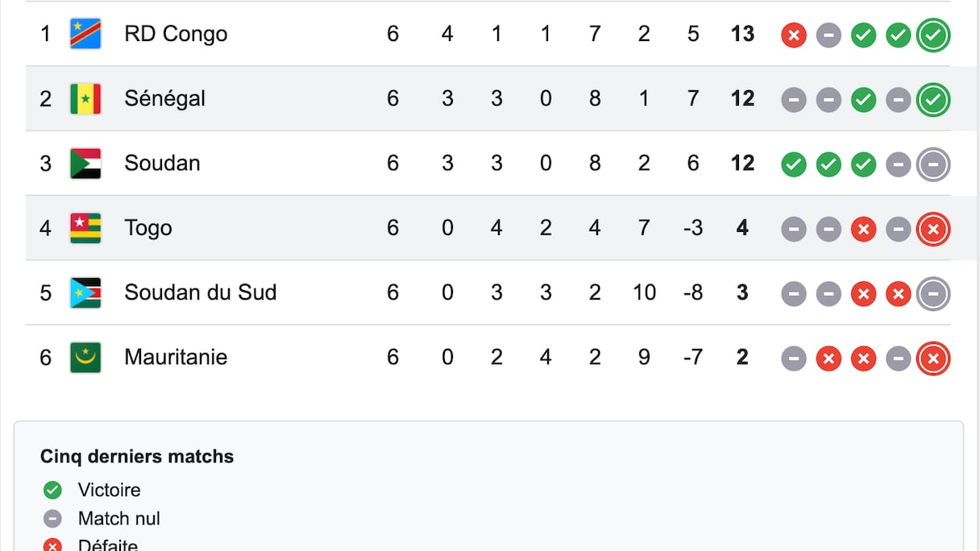Click Soudan's first green win icon
The image size is (980, 551).
(794, 165)
